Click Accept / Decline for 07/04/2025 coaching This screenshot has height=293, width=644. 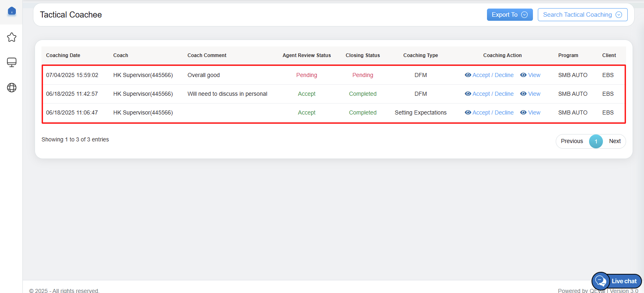point(493,75)
